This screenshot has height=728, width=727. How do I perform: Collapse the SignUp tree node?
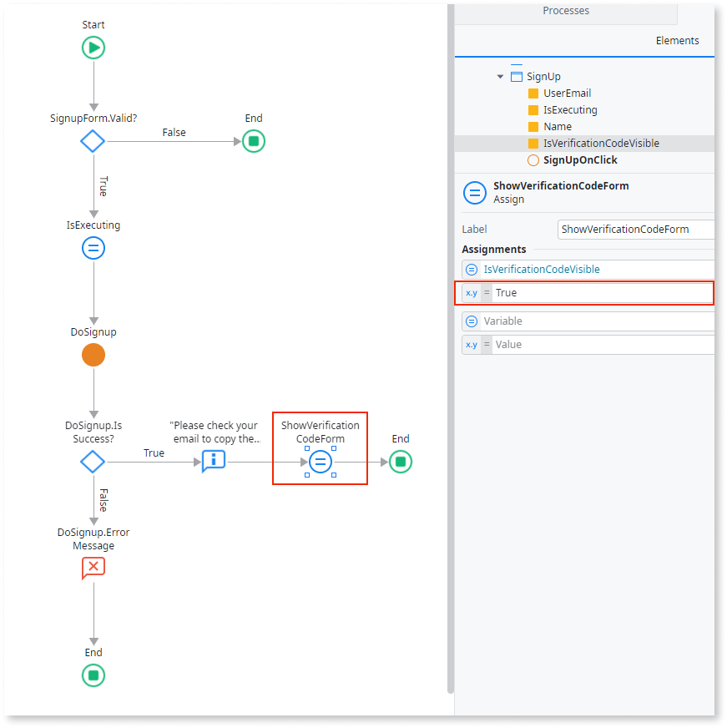[x=500, y=77]
